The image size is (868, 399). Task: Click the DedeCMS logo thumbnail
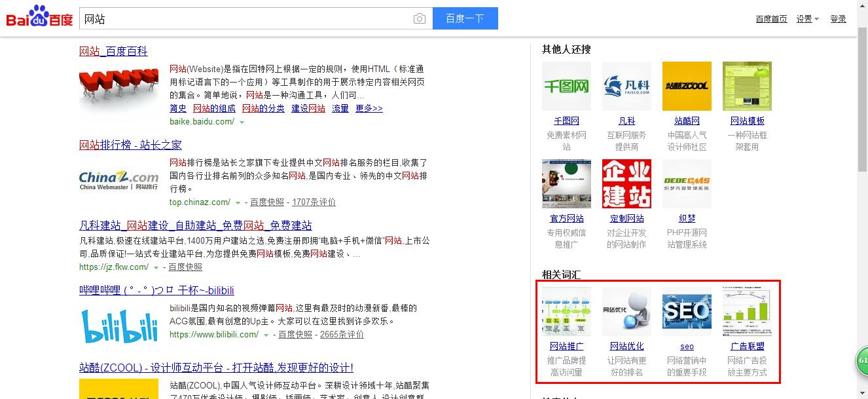(x=687, y=184)
